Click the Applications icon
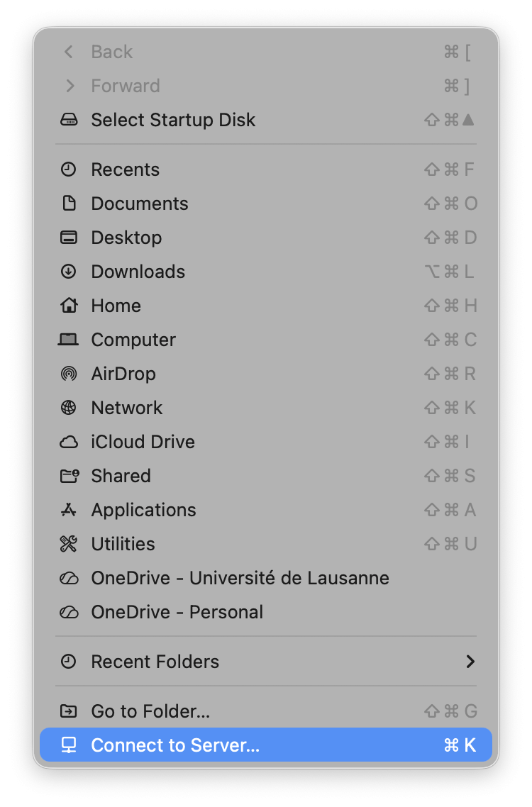Viewport: 532px width, 807px height. (69, 510)
